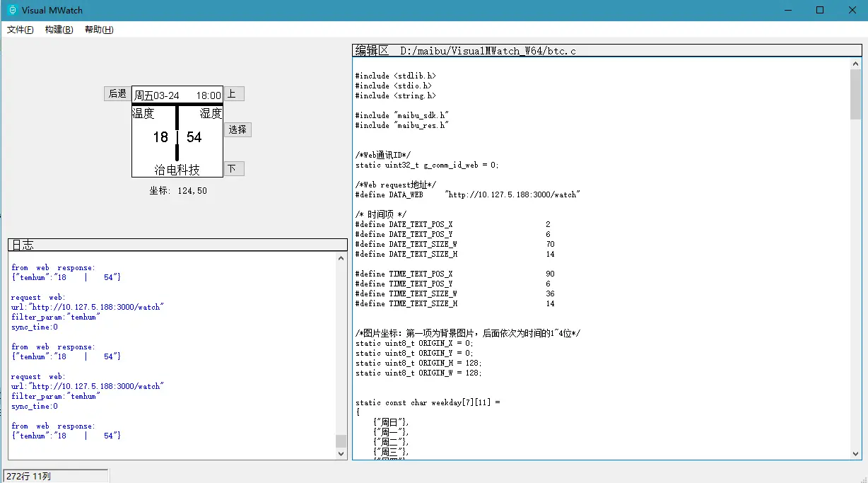This screenshot has height=483, width=868.
Task: Click the #define DATA_WEB URL line
Action: (468, 194)
